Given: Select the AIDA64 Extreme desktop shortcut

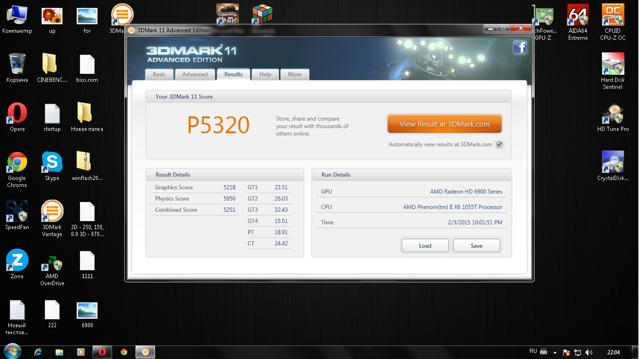Looking at the screenshot, I should coord(578,22).
